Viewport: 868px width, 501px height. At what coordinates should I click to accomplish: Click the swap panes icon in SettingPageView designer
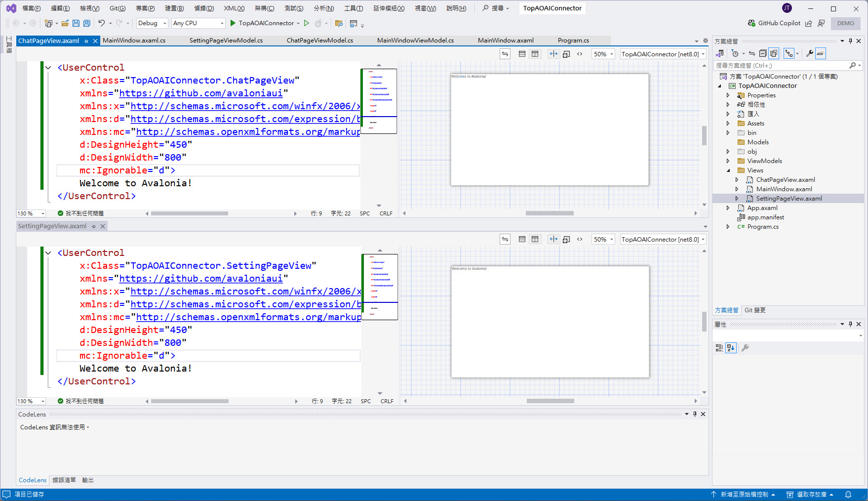505,239
